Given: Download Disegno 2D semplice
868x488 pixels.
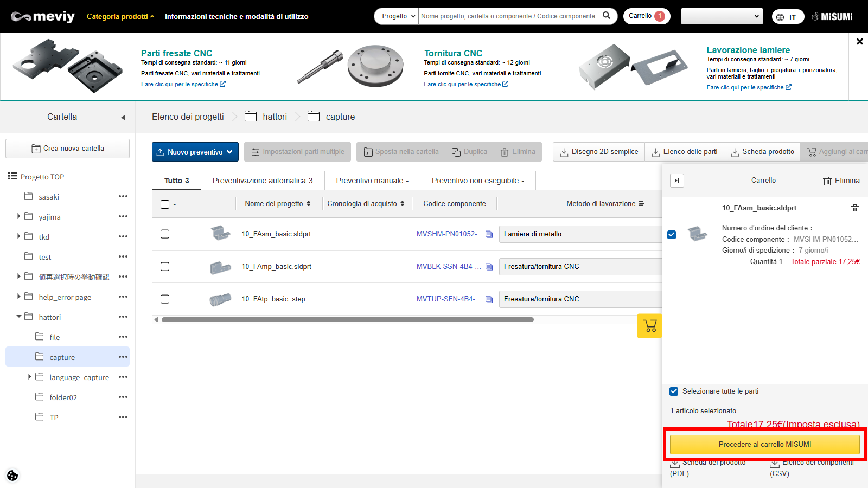Looking at the screenshot, I should [599, 152].
